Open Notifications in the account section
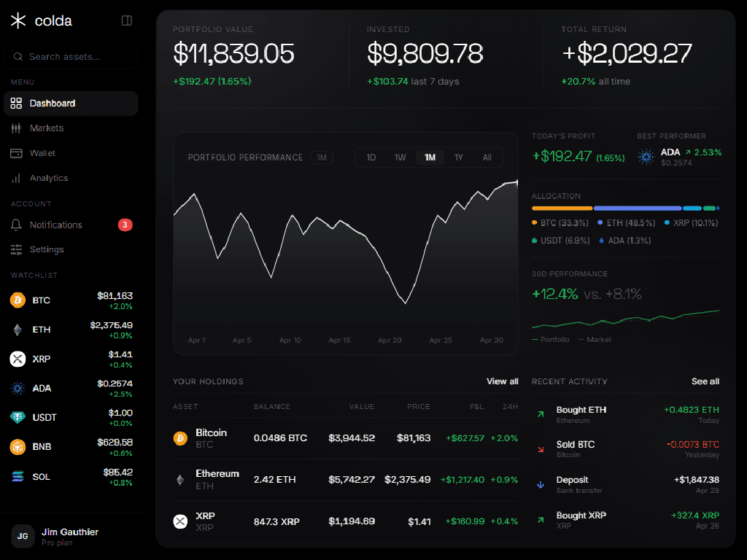747x560 pixels. coord(71,225)
